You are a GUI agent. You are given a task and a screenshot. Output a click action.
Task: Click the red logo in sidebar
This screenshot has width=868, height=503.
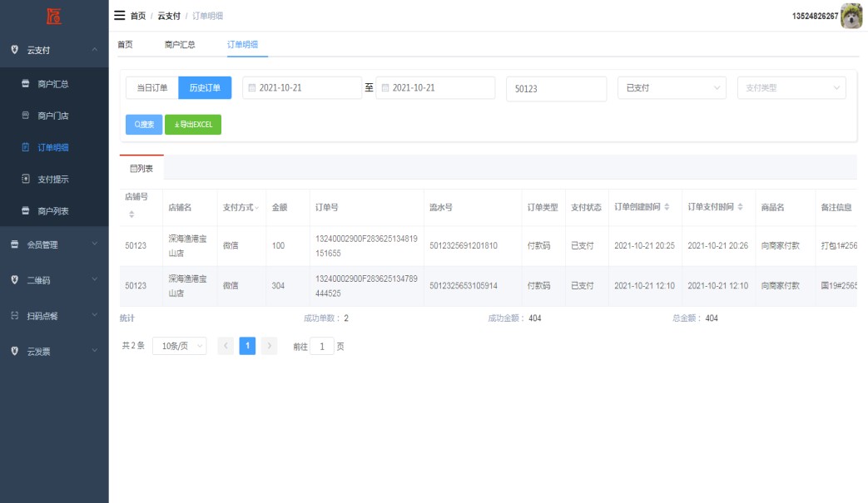[x=53, y=16]
